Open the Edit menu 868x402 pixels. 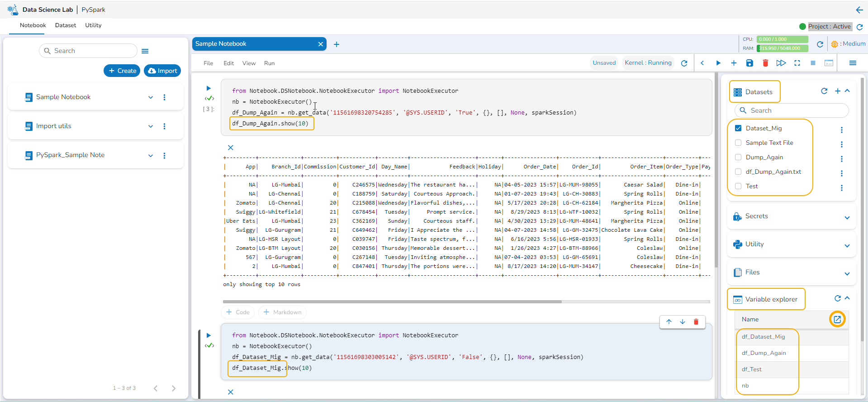point(228,63)
